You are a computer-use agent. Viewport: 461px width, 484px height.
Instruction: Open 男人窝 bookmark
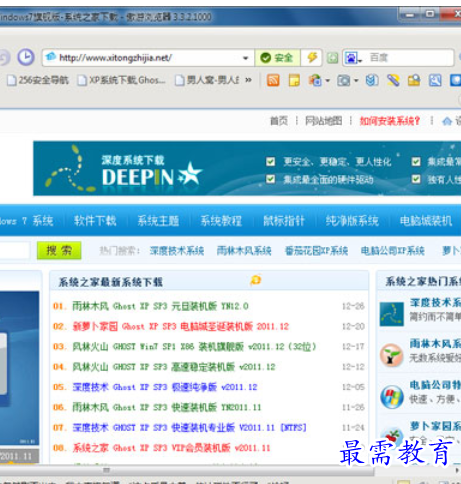coord(207,80)
